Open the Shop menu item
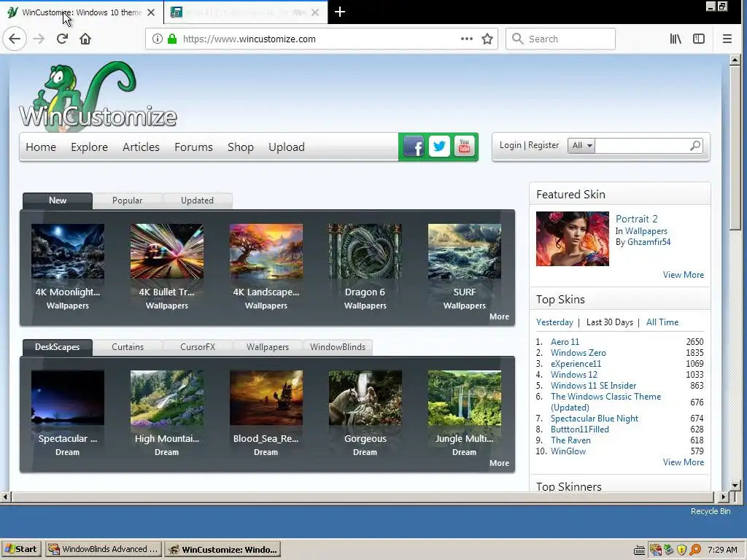This screenshot has width=747, height=560. coord(241,147)
